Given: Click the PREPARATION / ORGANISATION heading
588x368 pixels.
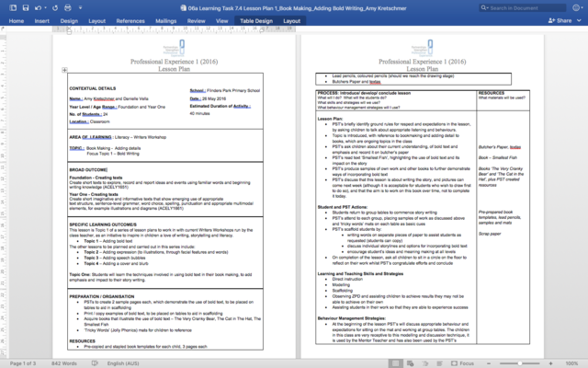Looking at the screenshot, I should point(102,296).
